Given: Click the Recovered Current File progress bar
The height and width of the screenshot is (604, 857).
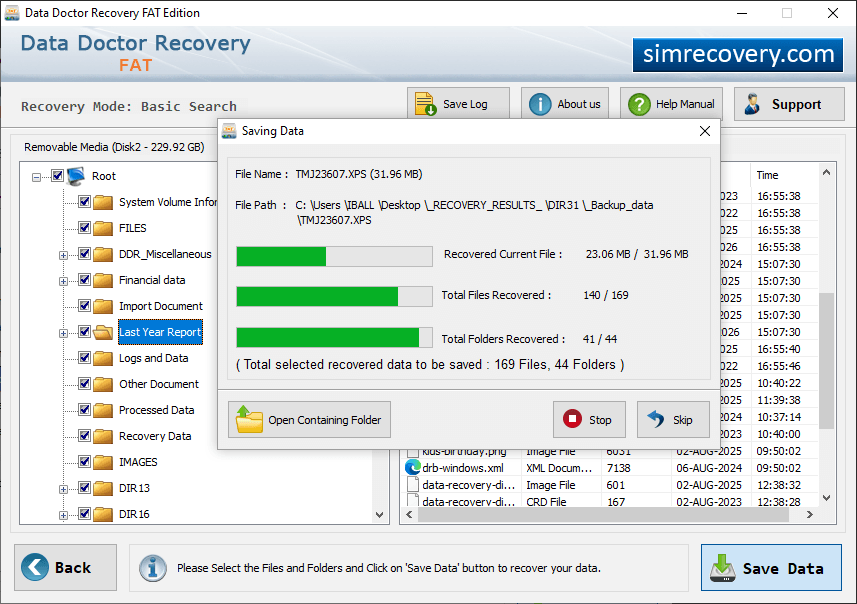Looking at the screenshot, I should (334, 256).
